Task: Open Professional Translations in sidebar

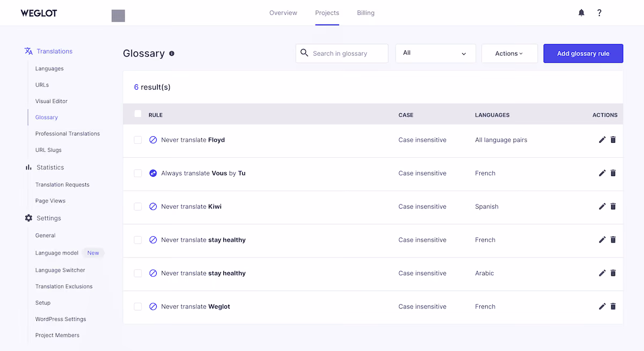Action: pyautogui.click(x=68, y=134)
